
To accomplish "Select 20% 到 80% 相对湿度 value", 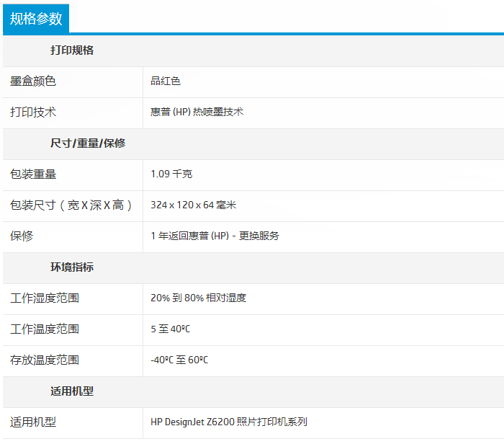I will coord(198,298).
